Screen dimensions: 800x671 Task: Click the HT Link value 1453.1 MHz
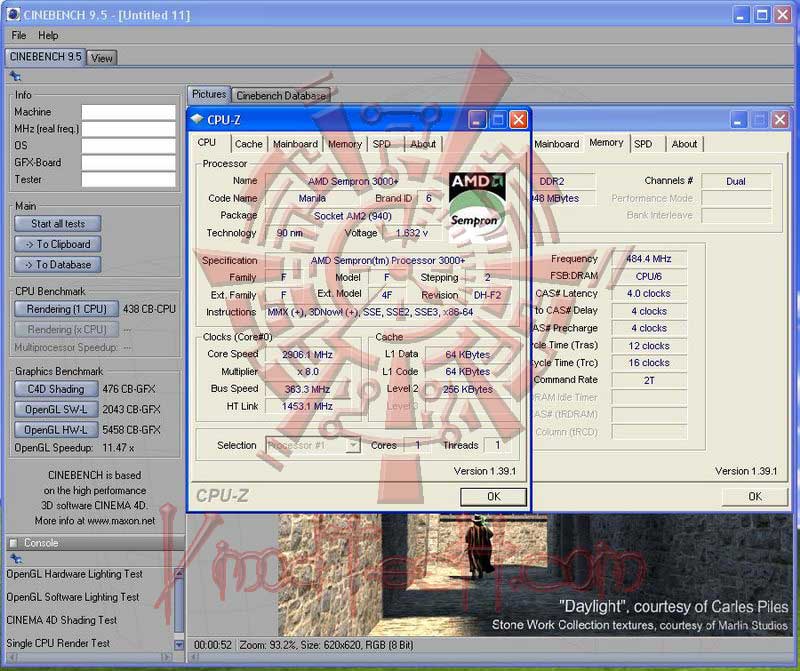[x=307, y=406]
